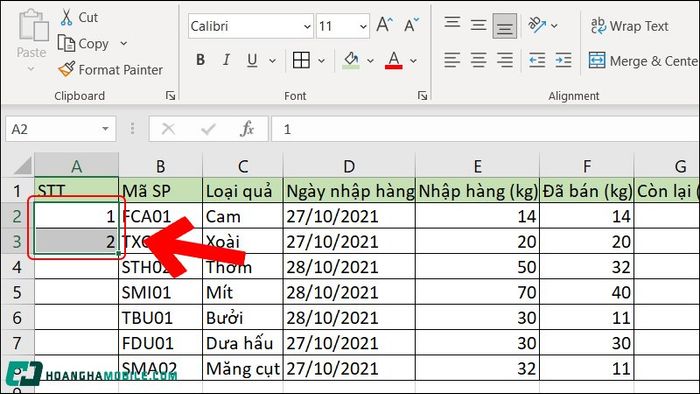The width and height of the screenshot is (700, 394).
Task: Open the borders options arrow
Action: [321, 61]
